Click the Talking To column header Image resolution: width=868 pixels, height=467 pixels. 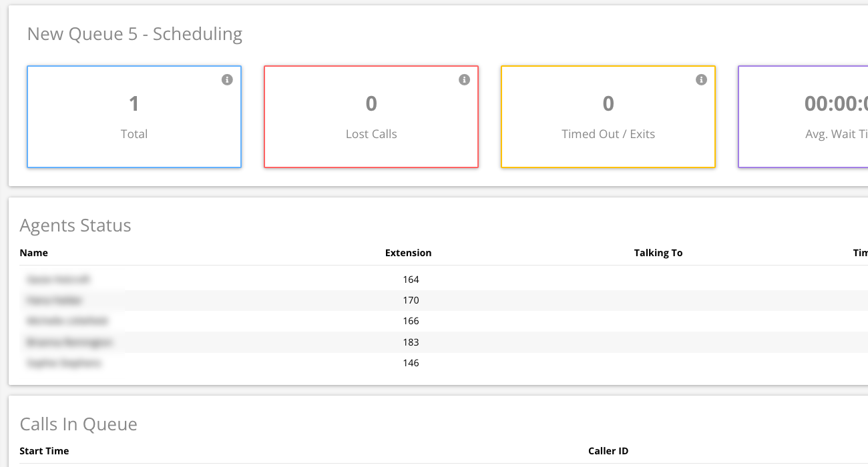(x=658, y=253)
